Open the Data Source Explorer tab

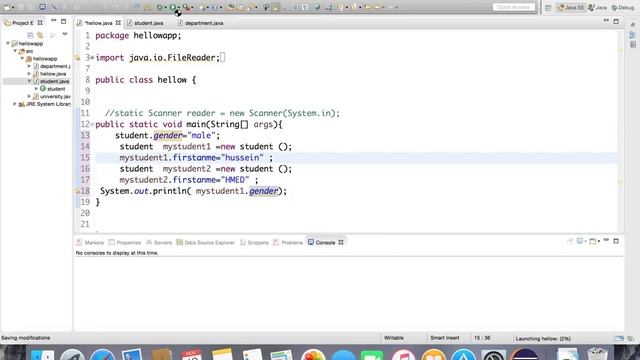coord(206,242)
